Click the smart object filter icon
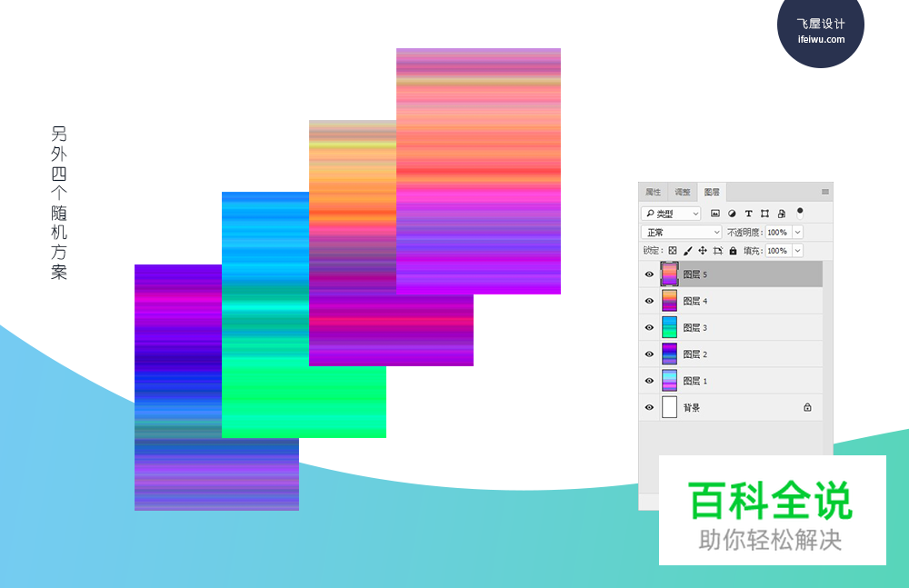 (781, 214)
